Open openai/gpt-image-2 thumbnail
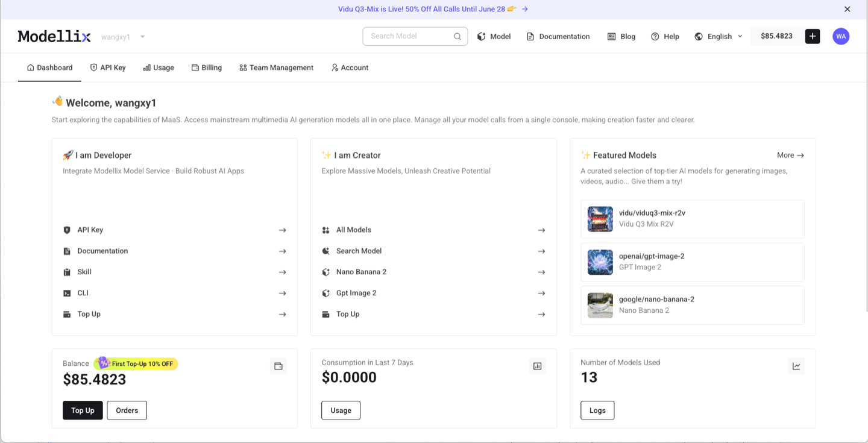This screenshot has height=443, width=868. point(600,262)
